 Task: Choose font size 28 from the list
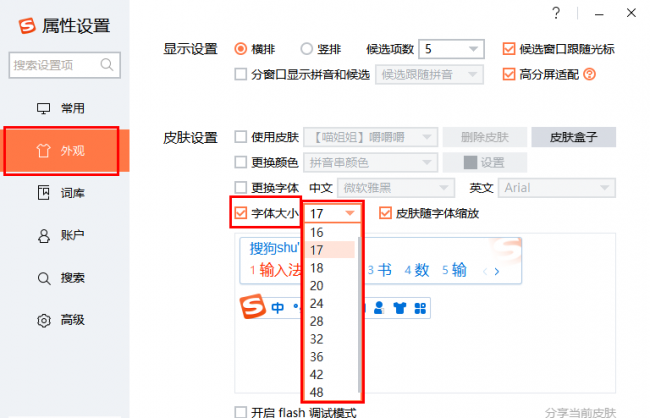[x=330, y=321]
